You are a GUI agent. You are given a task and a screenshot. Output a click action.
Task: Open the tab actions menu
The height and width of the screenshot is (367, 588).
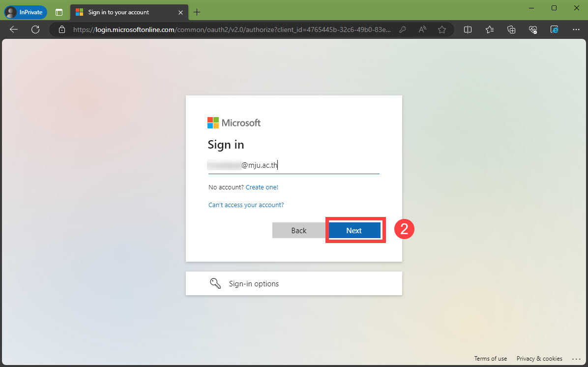click(x=59, y=12)
